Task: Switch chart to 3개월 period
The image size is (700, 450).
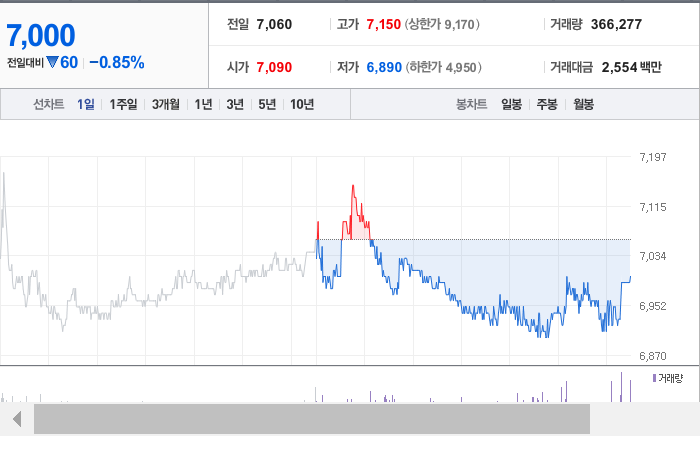Action: [166, 104]
